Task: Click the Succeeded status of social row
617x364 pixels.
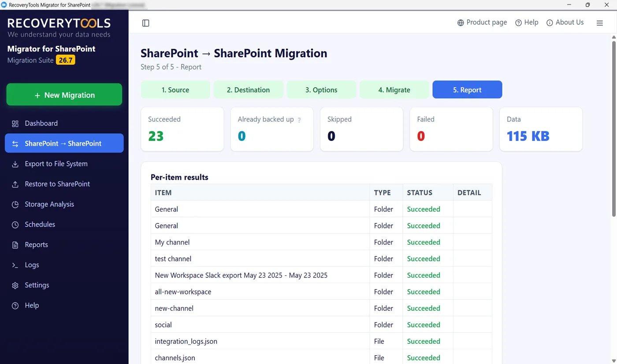Action: click(424, 325)
